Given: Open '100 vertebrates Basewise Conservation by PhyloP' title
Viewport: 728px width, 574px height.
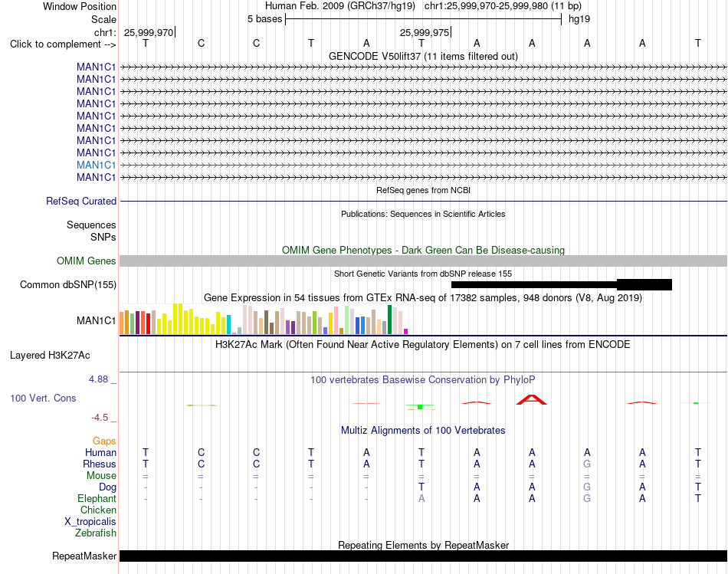Looking at the screenshot, I should point(423,380).
